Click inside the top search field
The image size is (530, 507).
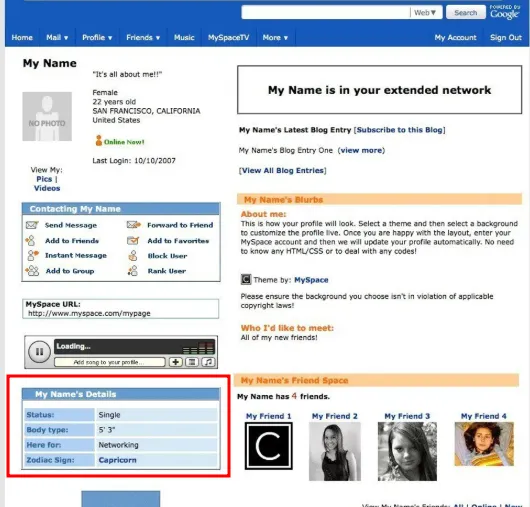pyautogui.click(x=326, y=13)
